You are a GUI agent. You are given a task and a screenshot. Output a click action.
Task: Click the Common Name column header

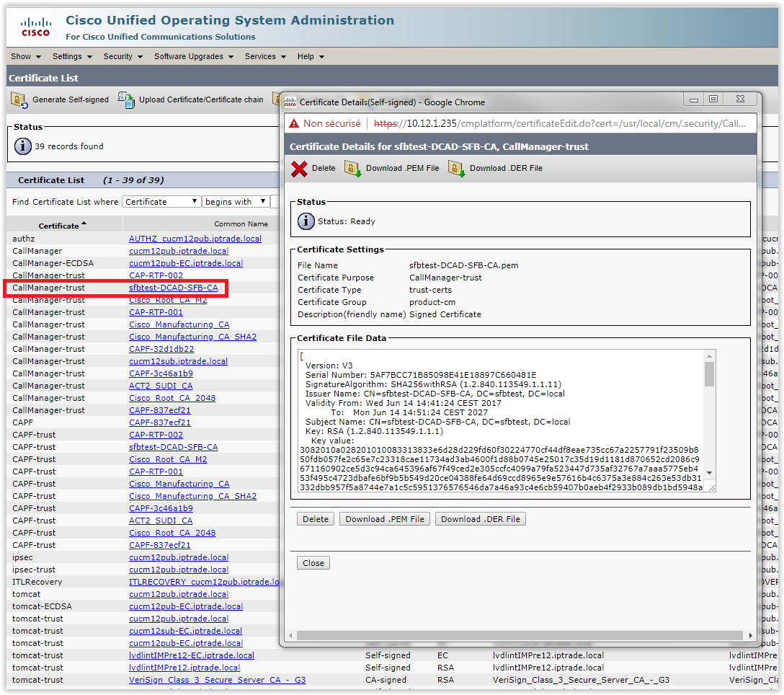241,224
